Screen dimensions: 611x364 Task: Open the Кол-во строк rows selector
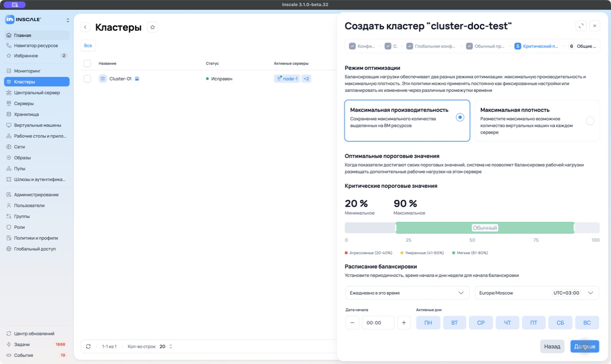166,346
